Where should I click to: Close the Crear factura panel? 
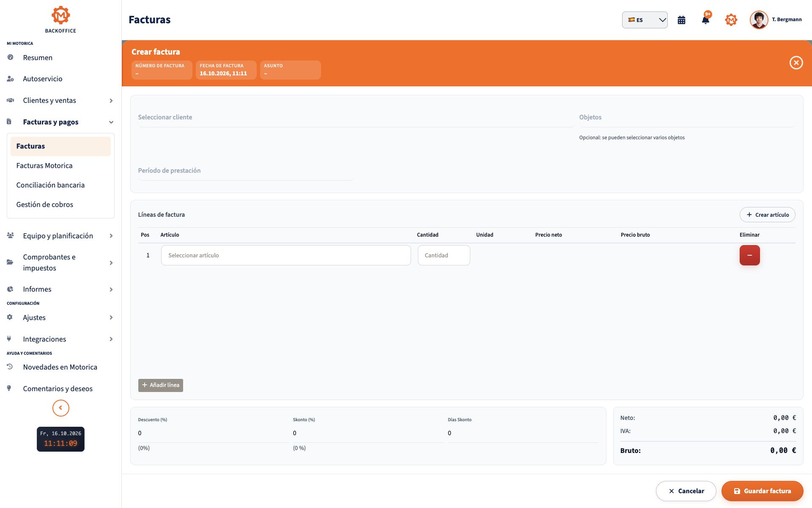coord(796,63)
